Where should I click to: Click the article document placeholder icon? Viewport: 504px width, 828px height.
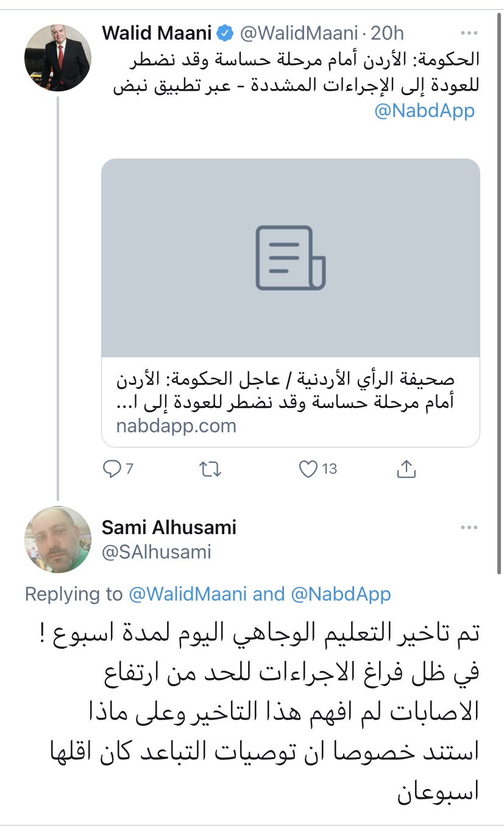(x=291, y=257)
